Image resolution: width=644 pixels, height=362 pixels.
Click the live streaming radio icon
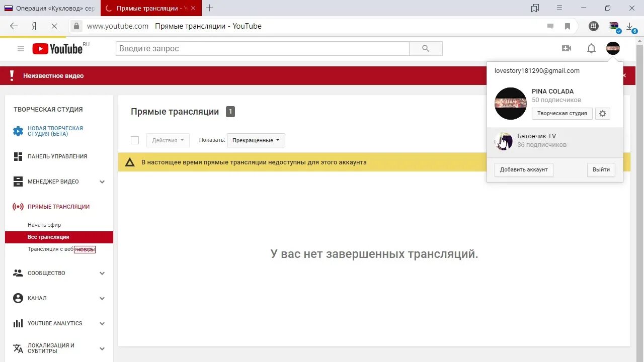coord(18,207)
